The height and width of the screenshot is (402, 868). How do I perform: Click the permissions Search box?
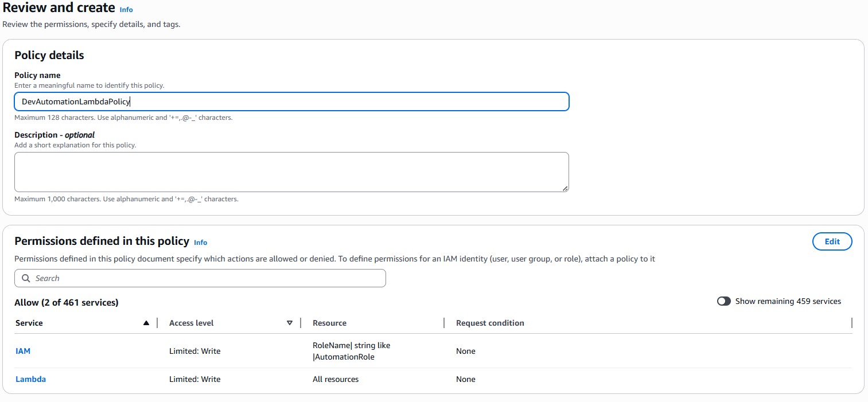(x=207, y=278)
